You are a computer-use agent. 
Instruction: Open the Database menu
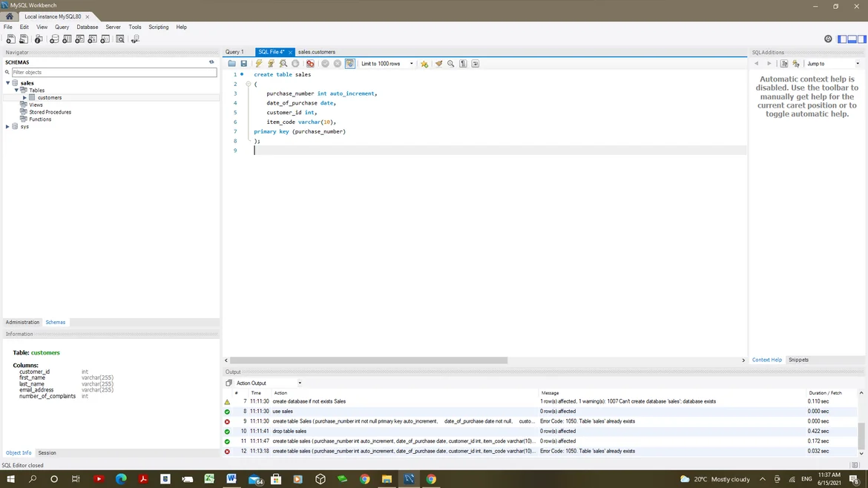87,27
